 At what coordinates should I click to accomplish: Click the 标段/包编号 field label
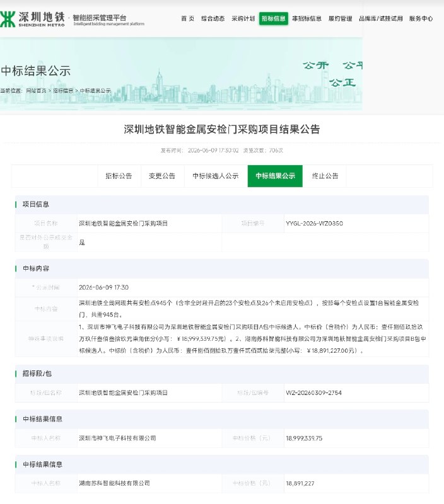[253, 392]
